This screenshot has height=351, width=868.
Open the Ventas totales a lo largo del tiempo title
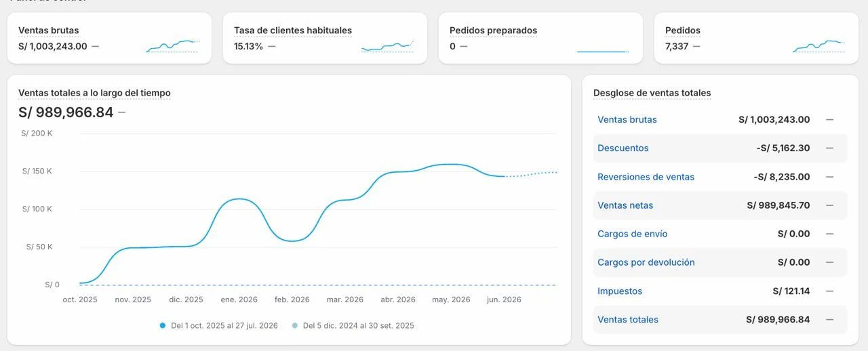tap(94, 93)
